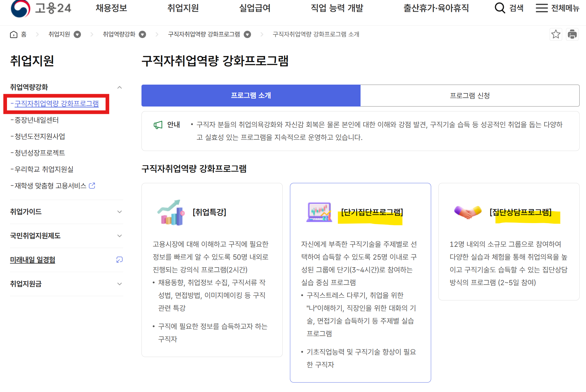Viewport: 586px width, 392px height.
Task: Click the printer icon
Action: (x=572, y=34)
